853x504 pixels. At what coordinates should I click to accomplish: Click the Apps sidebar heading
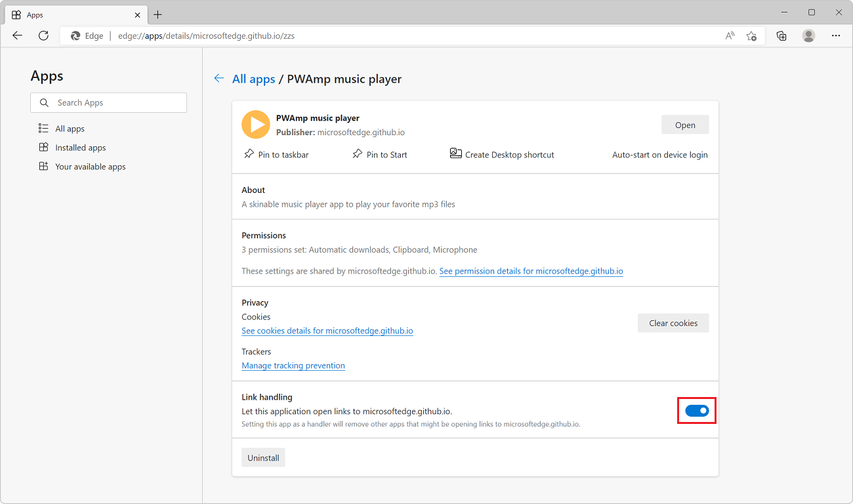click(x=47, y=76)
